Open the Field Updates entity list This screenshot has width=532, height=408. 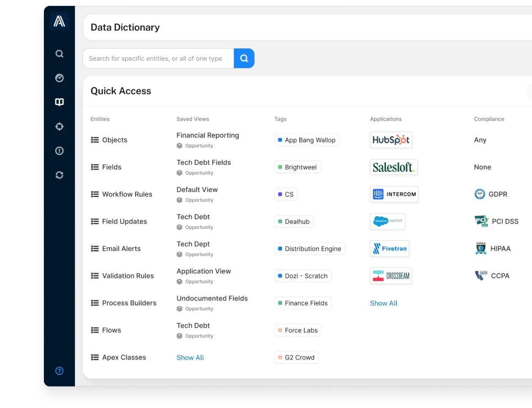pos(119,222)
